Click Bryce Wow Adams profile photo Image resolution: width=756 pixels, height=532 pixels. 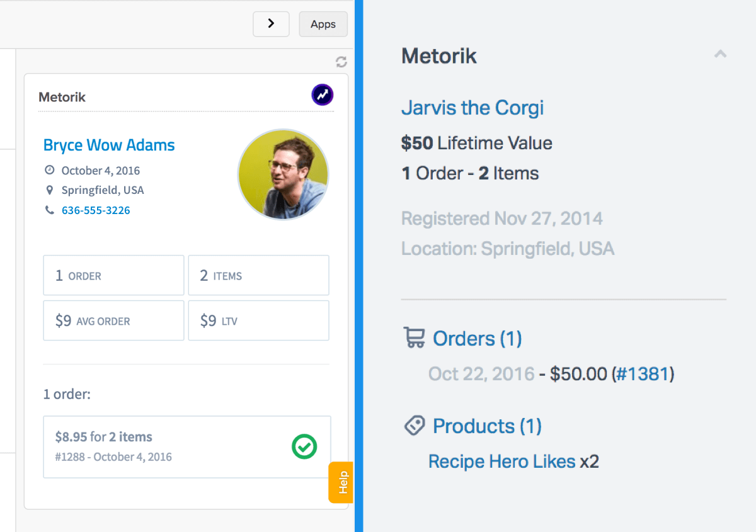click(283, 174)
